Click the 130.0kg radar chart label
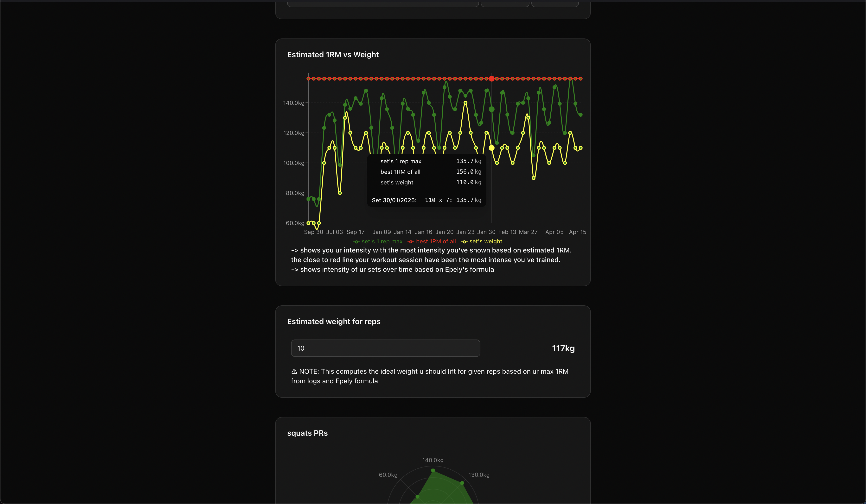 coord(479,475)
